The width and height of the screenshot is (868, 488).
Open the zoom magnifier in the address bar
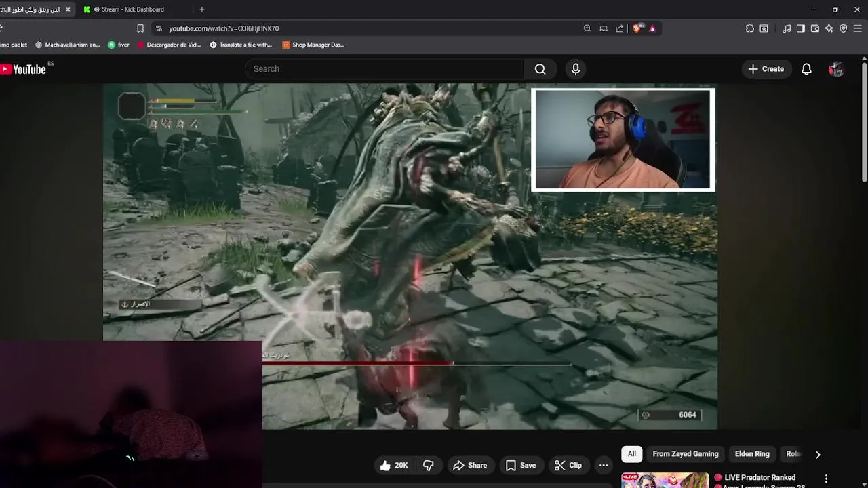coord(587,28)
